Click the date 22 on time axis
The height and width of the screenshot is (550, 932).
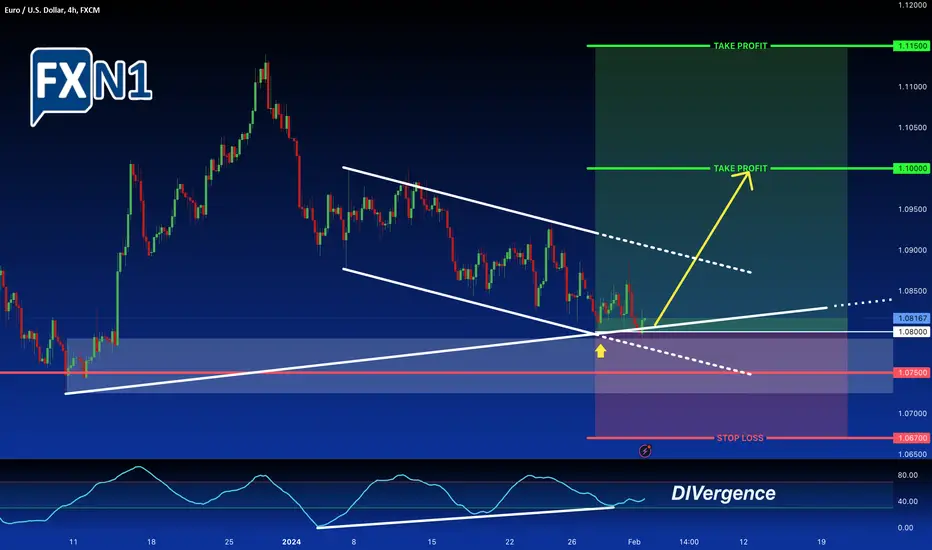509,542
